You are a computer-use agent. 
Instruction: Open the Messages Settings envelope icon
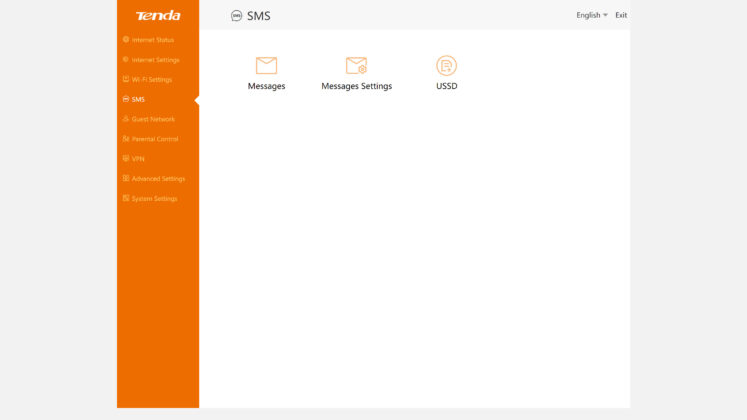(x=356, y=65)
